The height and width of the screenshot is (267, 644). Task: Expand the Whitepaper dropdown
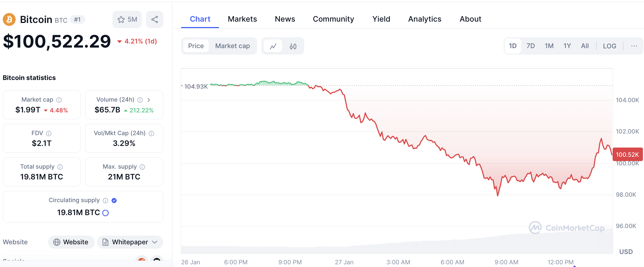tap(155, 242)
